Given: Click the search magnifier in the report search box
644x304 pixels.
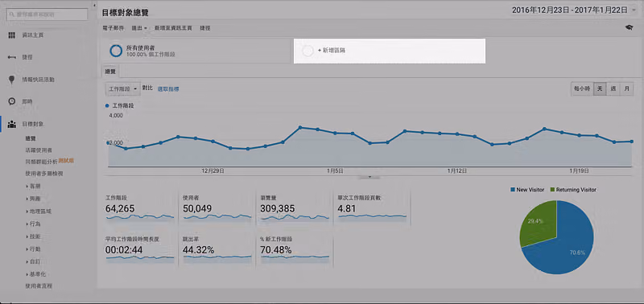Looking at the screenshot, I should tap(13, 14).
